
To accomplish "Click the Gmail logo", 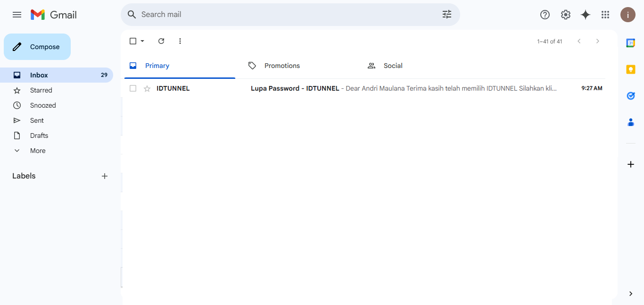I will (x=54, y=15).
